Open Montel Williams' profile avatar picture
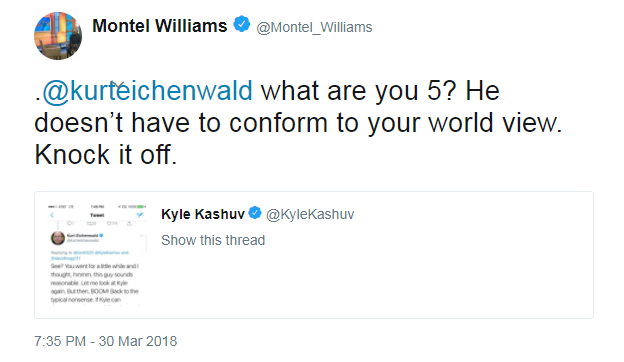The image size is (624, 362). coord(58,36)
